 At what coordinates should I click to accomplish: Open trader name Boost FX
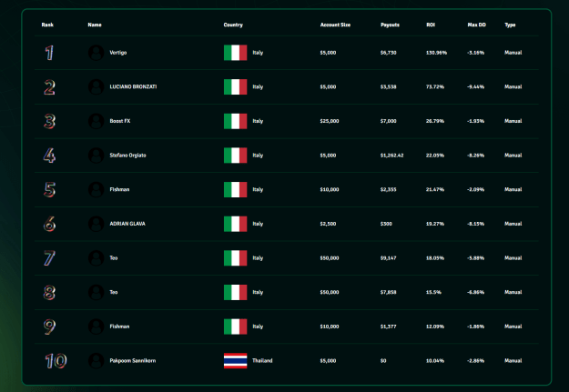coord(120,121)
